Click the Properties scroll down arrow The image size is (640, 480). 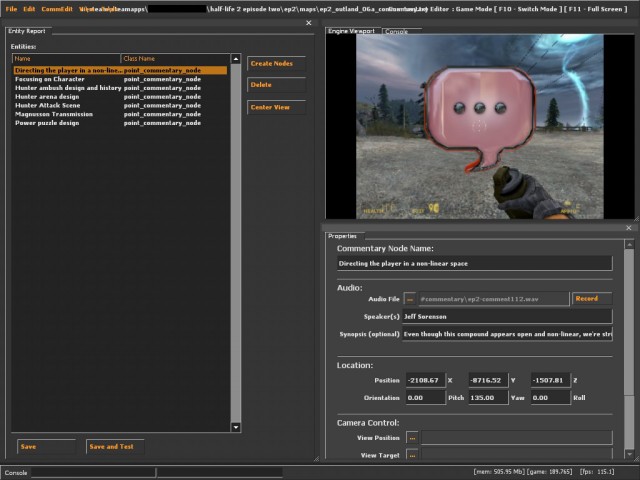click(x=629, y=454)
